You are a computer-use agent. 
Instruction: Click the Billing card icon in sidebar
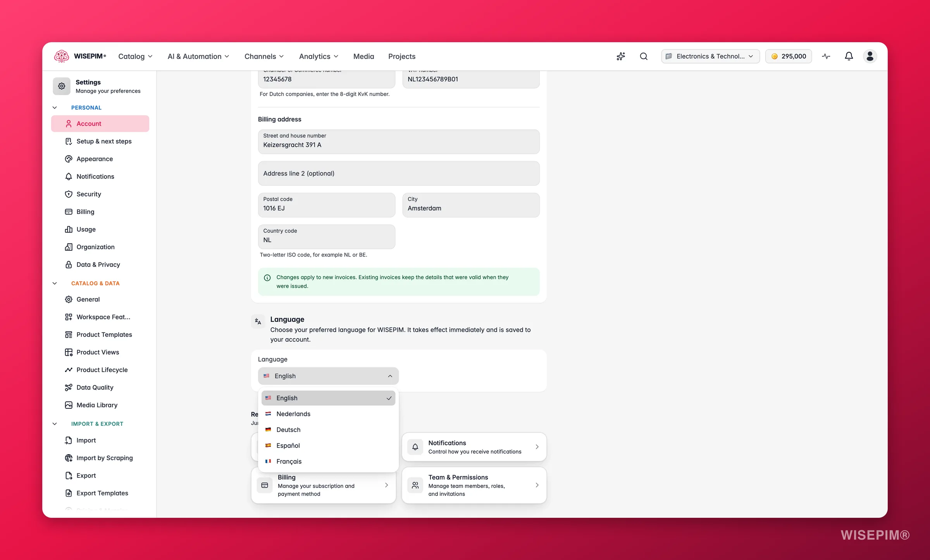pyautogui.click(x=69, y=212)
